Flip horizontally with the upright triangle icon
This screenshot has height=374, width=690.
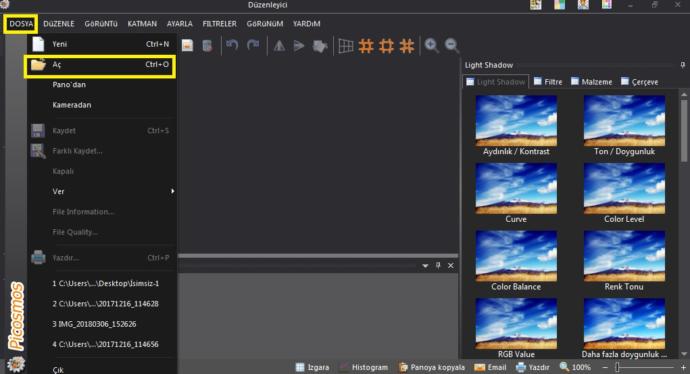pyautogui.click(x=279, y=46)
